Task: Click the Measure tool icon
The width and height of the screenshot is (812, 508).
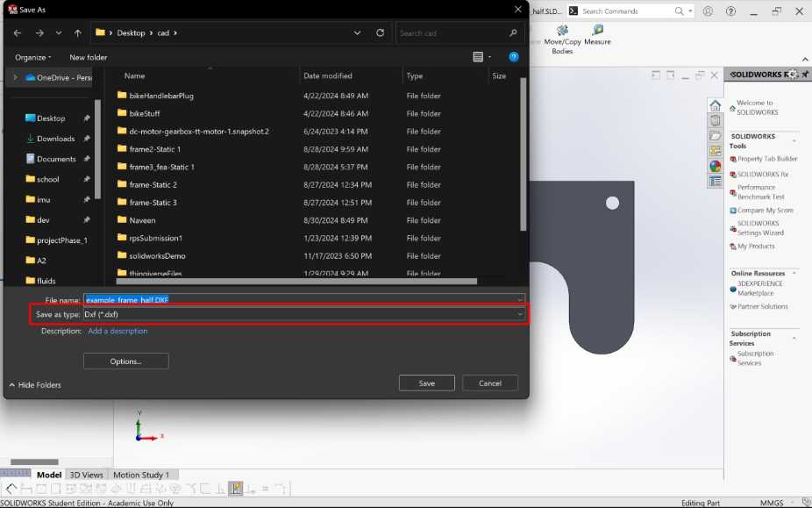Action: tap(597, 30)
